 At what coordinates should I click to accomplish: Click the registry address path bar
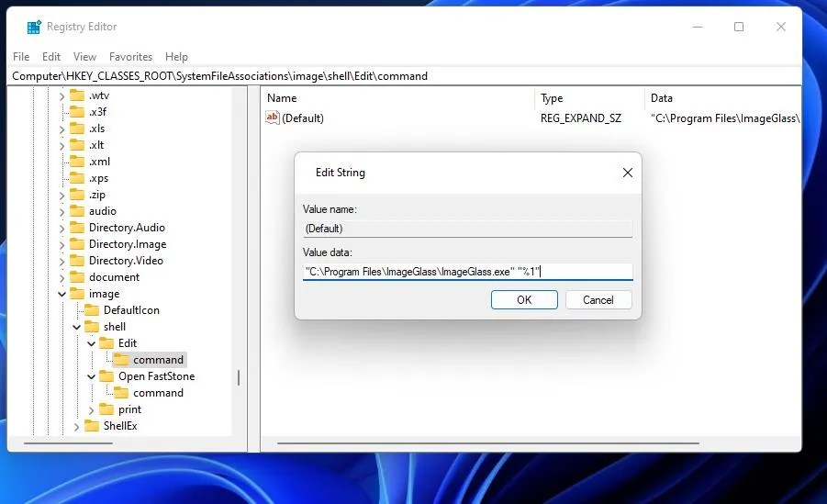[404, 76]
